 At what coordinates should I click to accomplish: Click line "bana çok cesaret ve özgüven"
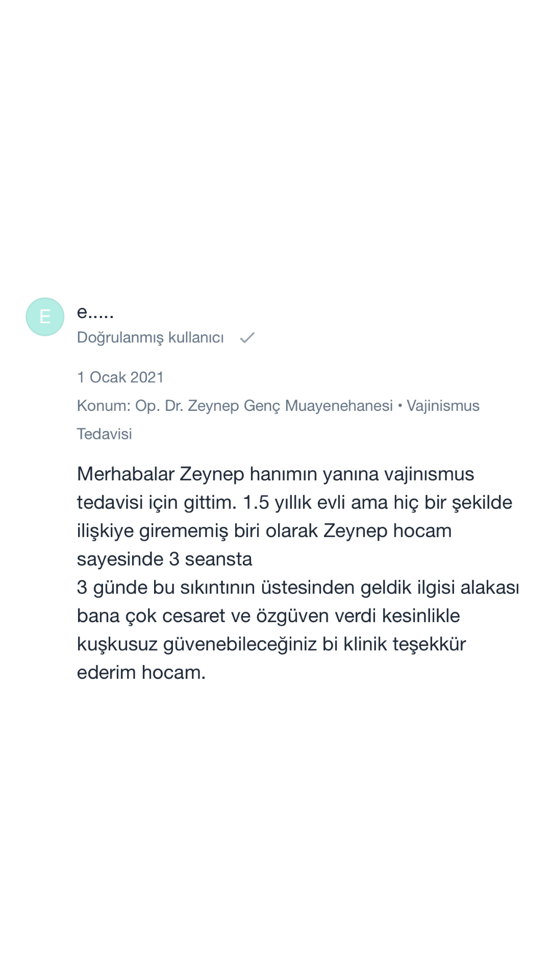(268, 616)
